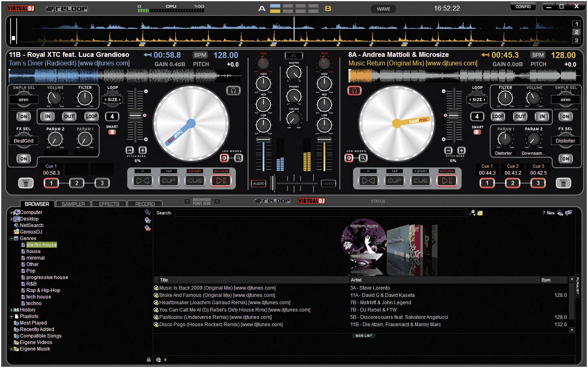Image resolution: width=588 pixels, height=368 pixels.
Task: Increase browser font size arrow
Action: tap(217, 201)
